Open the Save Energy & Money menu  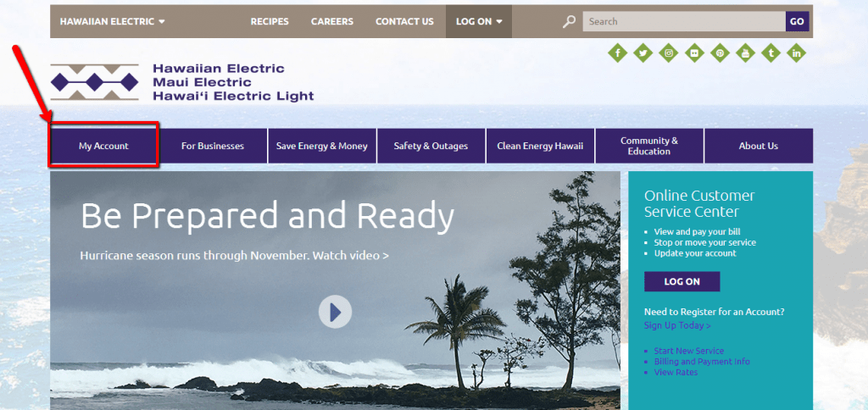(x=322, y=146)
